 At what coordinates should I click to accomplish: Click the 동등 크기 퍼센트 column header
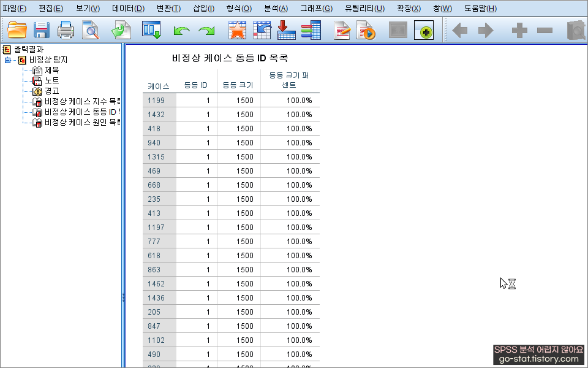pyautogui.click(x=288, y=80)
